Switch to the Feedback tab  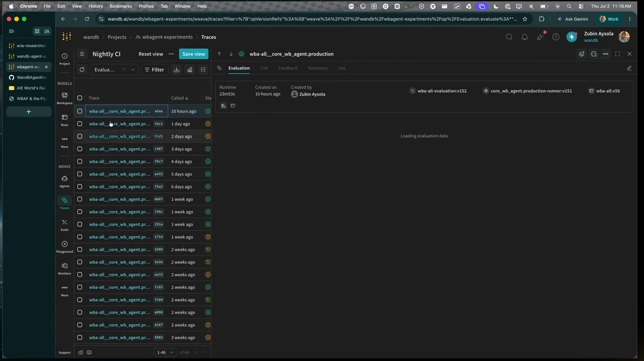[288, 68]
